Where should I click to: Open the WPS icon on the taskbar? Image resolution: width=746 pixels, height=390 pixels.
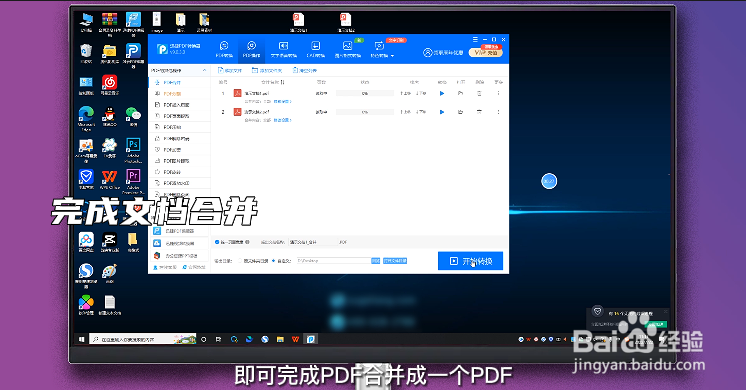coord(295,339)
